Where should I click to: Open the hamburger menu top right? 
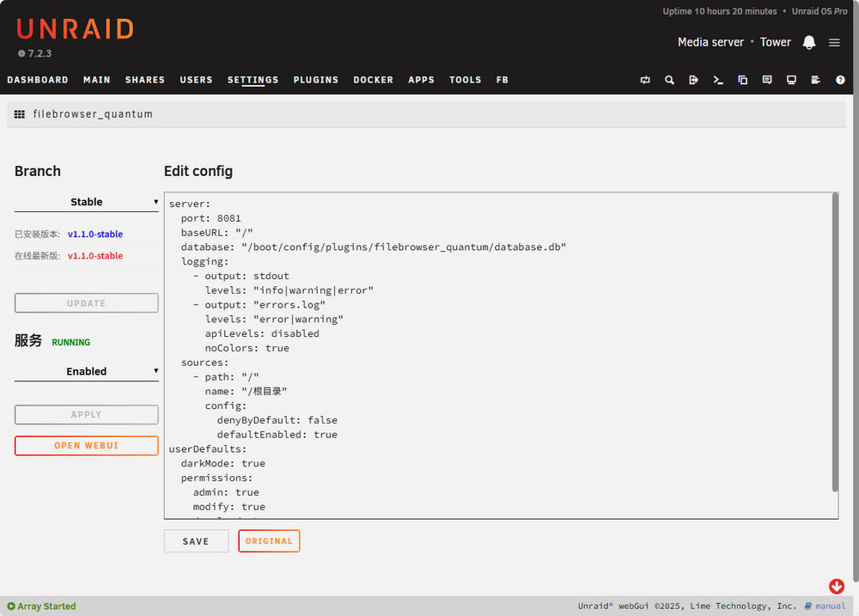(834, 42)
